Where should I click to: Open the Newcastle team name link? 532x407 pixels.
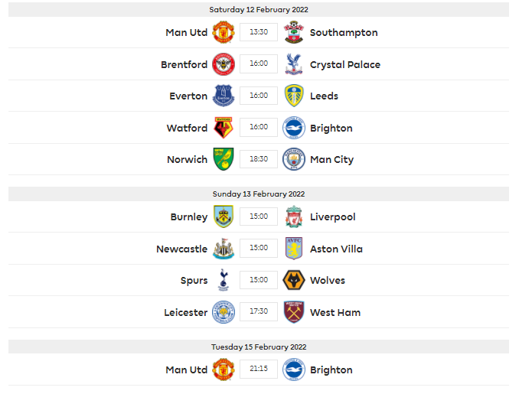pos(182,249)
